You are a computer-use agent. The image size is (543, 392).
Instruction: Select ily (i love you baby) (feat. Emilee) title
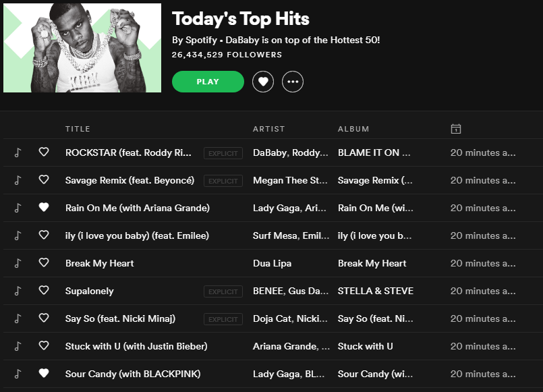(137, 236)
